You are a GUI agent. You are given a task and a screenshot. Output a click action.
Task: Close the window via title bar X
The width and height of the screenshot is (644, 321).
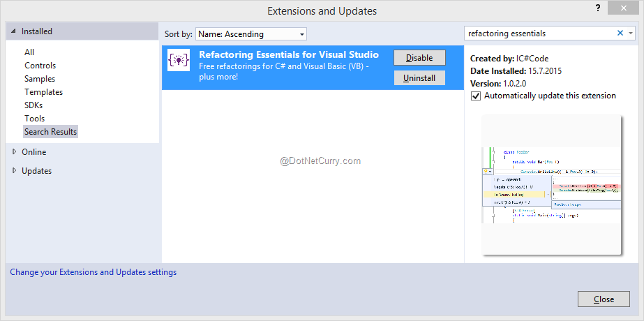coord(623,8)
